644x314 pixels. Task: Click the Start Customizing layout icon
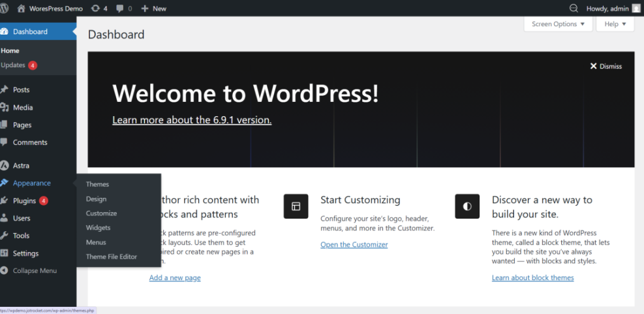click(x=296, y=206)
